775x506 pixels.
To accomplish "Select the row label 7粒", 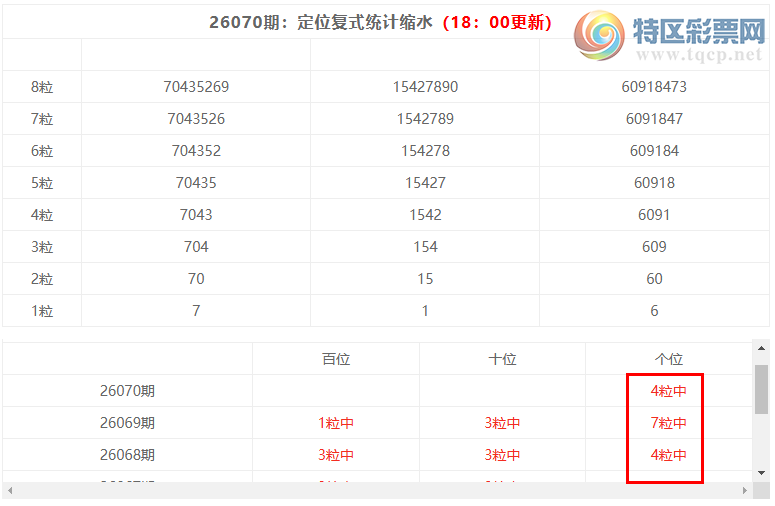I will pyautogui.click(x=42, y=119).
